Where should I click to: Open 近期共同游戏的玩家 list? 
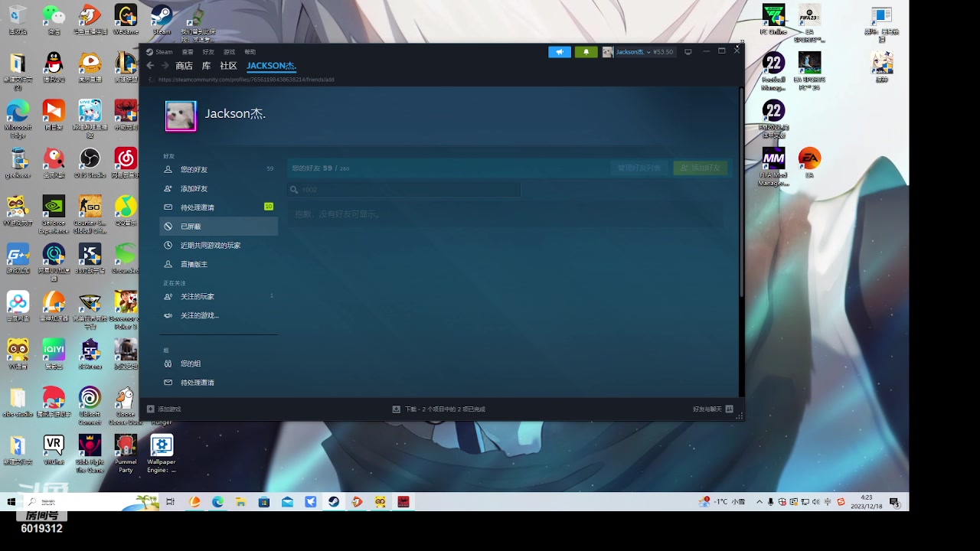tap(218, 246)
